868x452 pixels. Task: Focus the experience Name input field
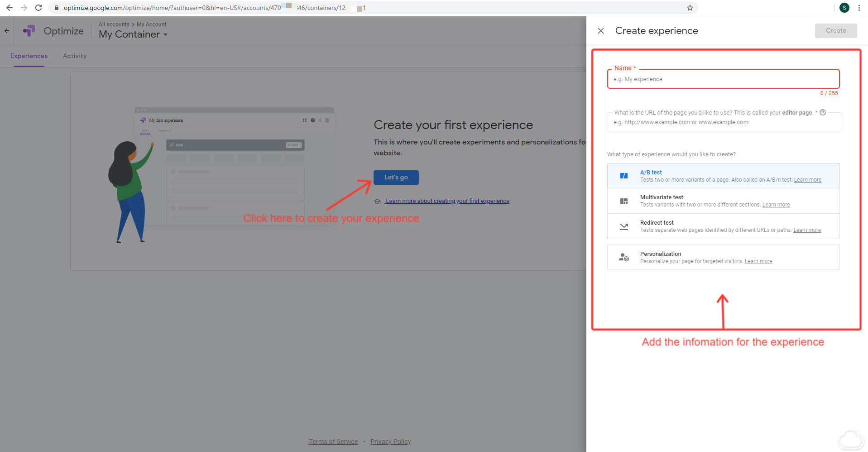click(x=723, y=79)
